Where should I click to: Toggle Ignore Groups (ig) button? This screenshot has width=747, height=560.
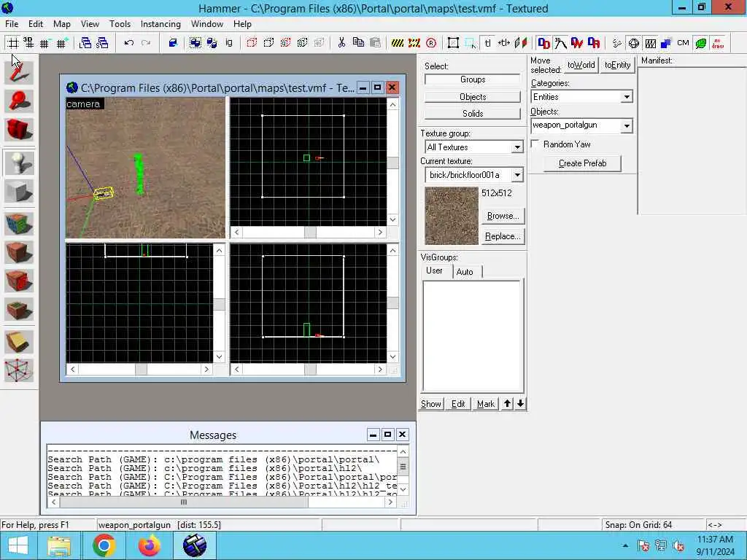click(x=229, y=43)
